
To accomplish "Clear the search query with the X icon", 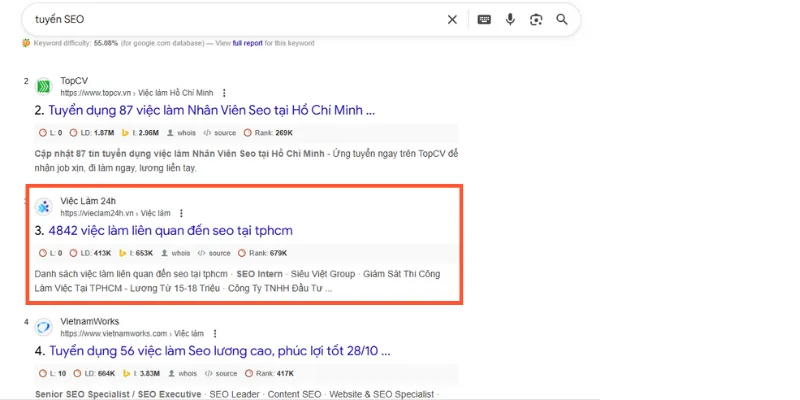I will (452, 19).
